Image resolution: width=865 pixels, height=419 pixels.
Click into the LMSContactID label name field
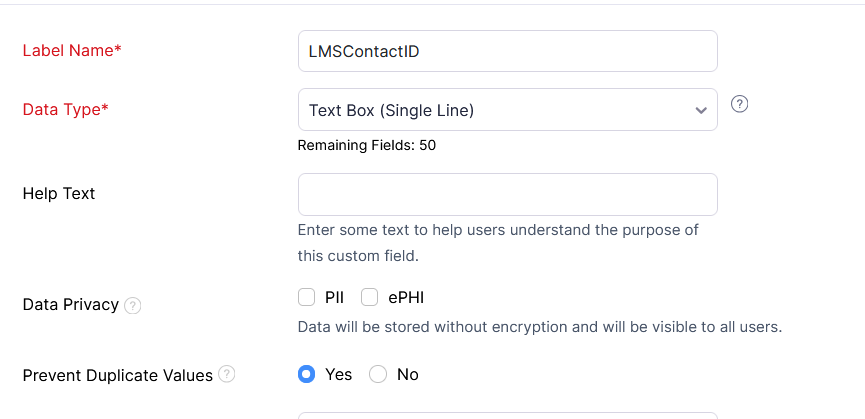(507, 51)
